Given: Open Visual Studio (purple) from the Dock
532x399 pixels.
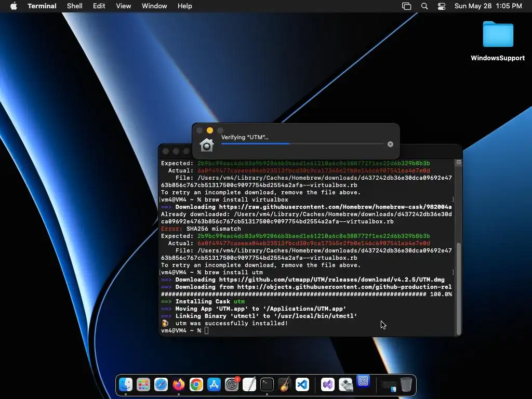Looking at the screenshot, I should [x=328, y=384].
